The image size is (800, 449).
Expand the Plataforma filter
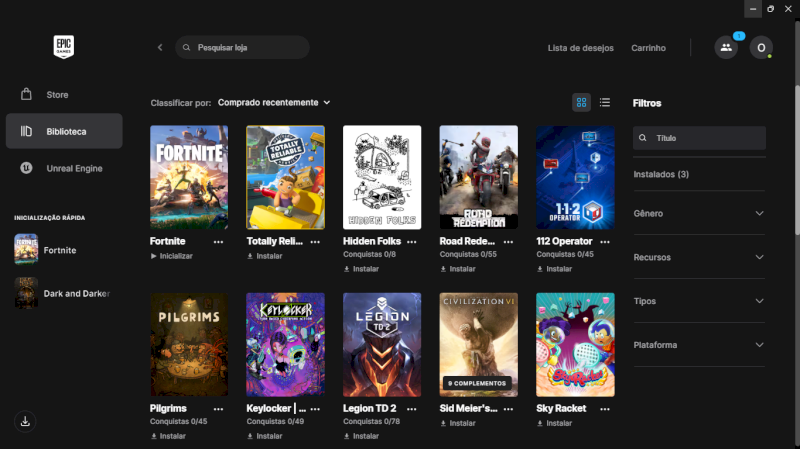(699, 345)
